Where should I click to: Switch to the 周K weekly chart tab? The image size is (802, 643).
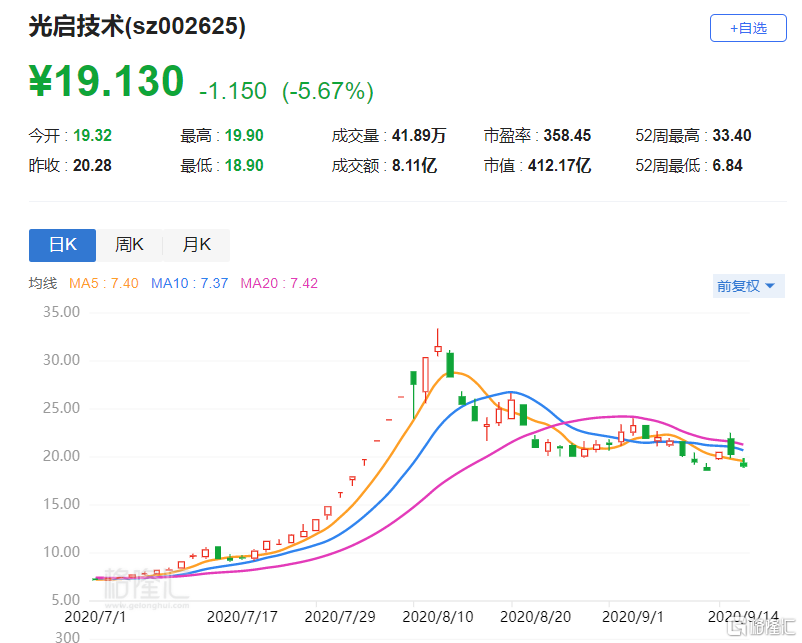pos(129,245)
